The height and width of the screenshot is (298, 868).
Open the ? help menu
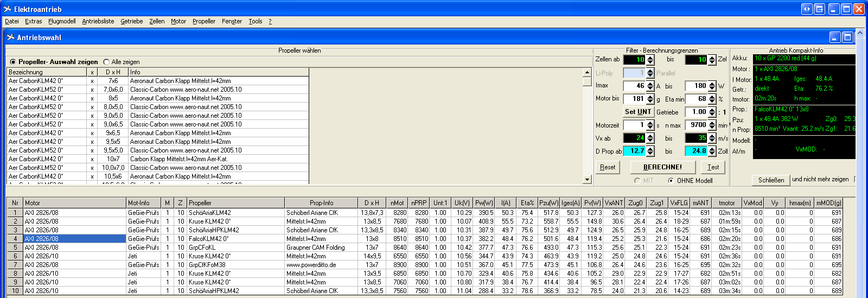point(270,21)
